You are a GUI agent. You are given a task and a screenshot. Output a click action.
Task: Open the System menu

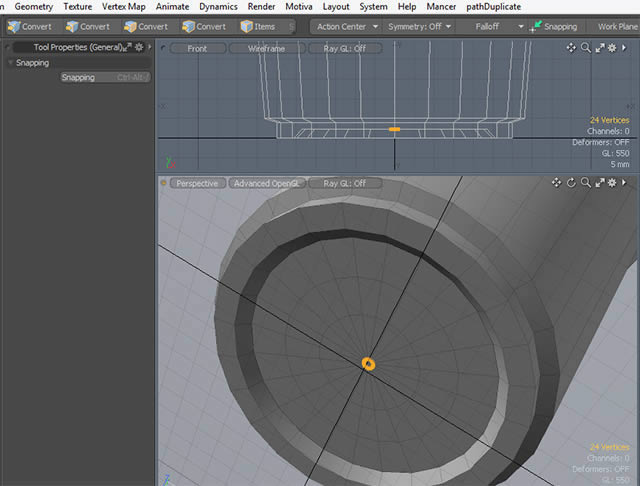373,7
